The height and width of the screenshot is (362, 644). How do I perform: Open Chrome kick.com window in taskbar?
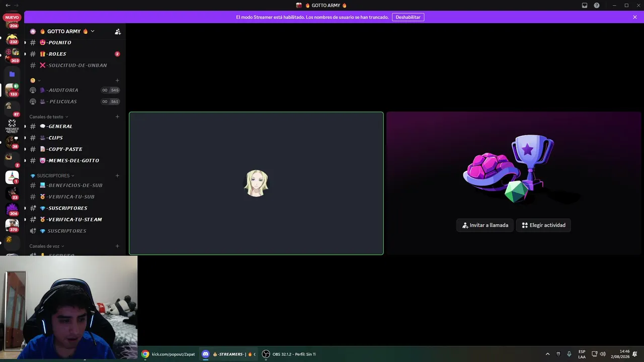tap(168, 354)
